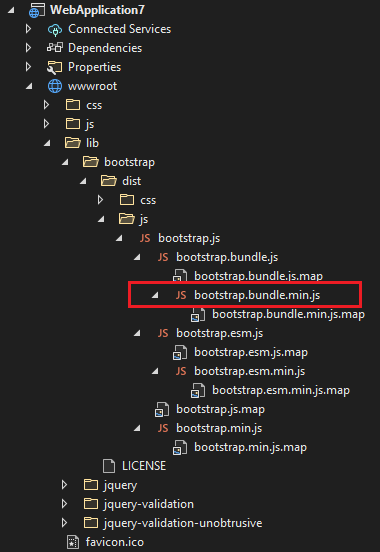Expand the jquery-validation folder

64,504
